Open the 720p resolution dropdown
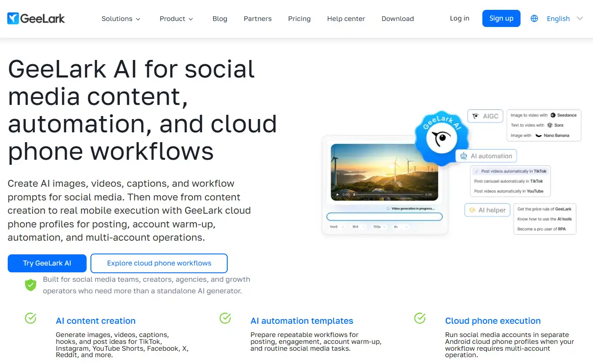The image size is (593, 364). (x=379, y=227)
